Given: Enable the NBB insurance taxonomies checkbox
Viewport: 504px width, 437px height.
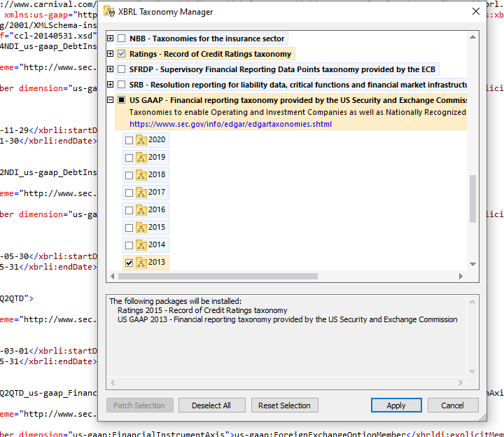Looking at the screenshot, I should [x=122, y=39].
